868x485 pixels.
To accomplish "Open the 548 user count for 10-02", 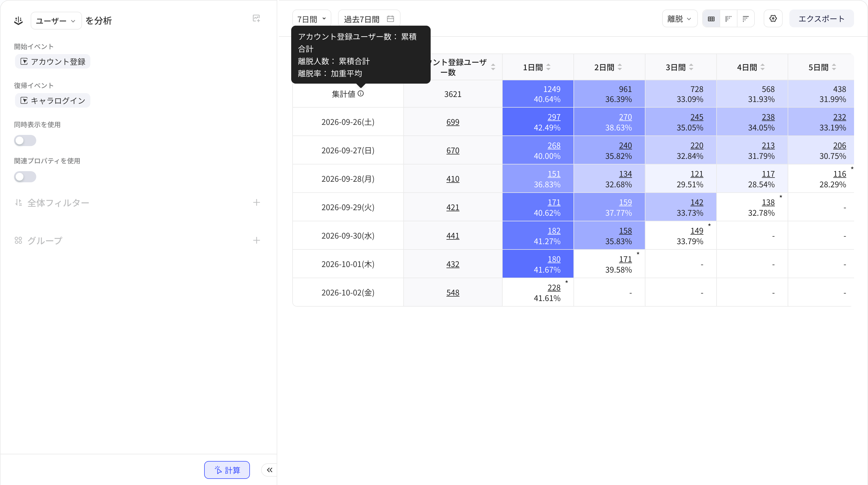I will [x=453, y=293].
